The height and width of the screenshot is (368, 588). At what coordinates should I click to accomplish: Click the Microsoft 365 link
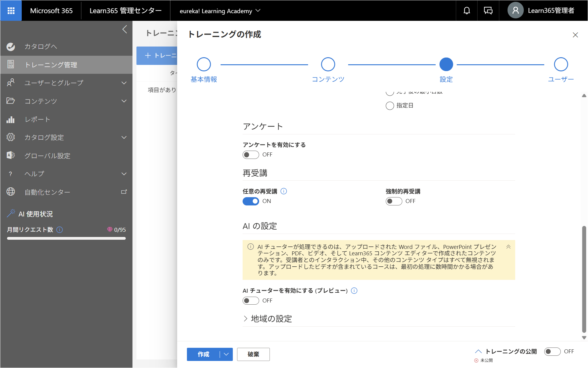51,11
